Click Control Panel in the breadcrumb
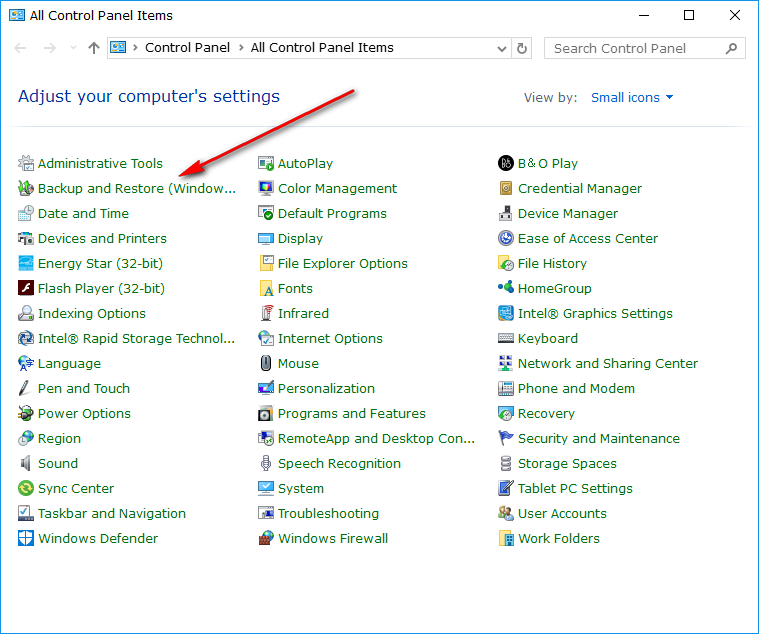 coord(187,48)
